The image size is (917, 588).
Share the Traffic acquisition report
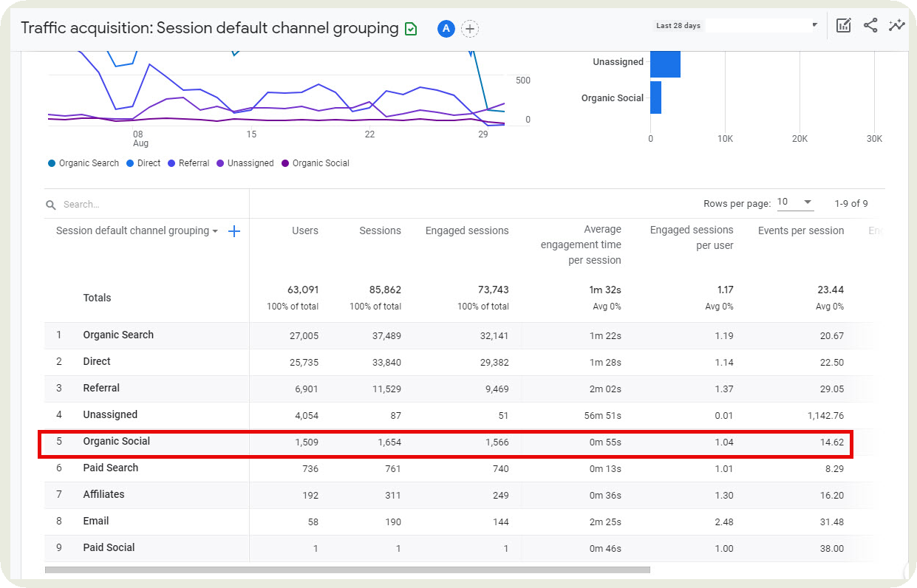coord(870,24)
